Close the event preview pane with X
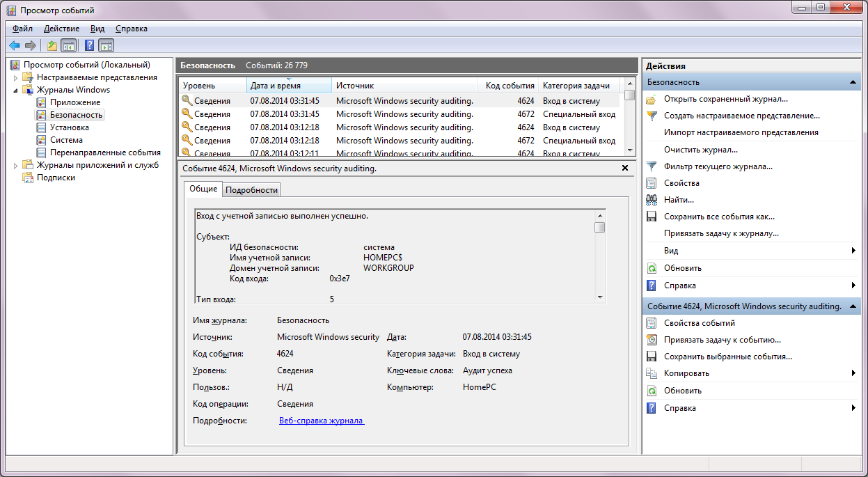The image size is (868, 477). pos(624,168)
